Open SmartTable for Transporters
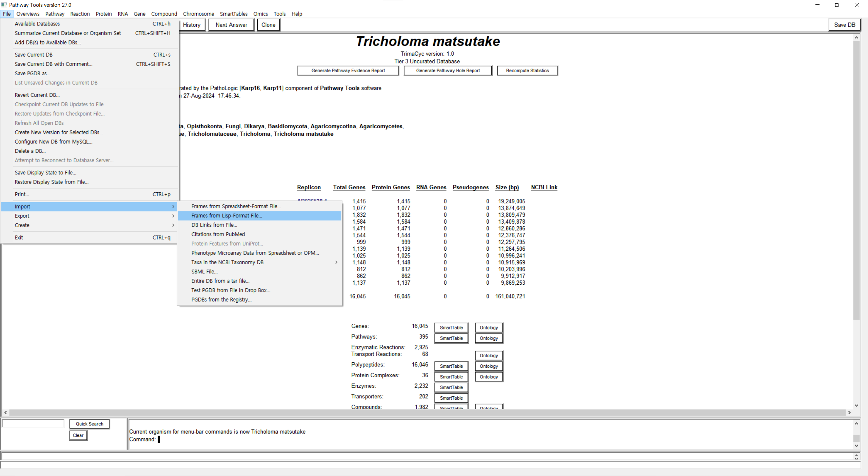The image size is (868, 476). [451, 398]
